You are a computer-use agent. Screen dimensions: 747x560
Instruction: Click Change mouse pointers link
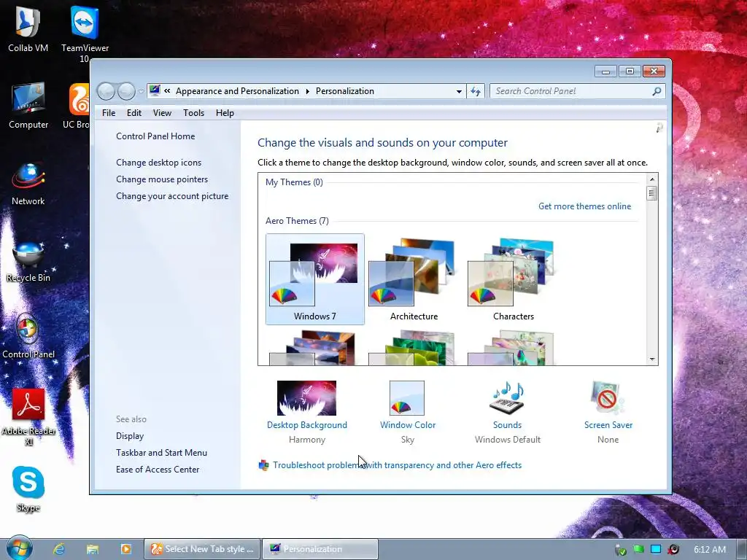[162, 179]
